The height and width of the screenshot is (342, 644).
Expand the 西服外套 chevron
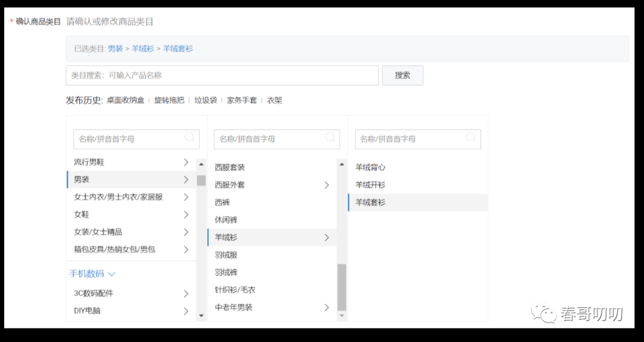click(327, 185)
